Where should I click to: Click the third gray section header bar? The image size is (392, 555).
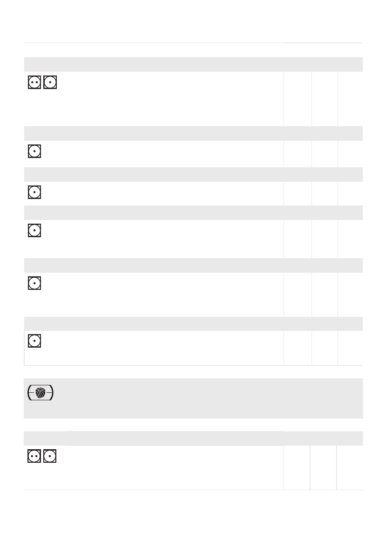(x=193, y=174)
